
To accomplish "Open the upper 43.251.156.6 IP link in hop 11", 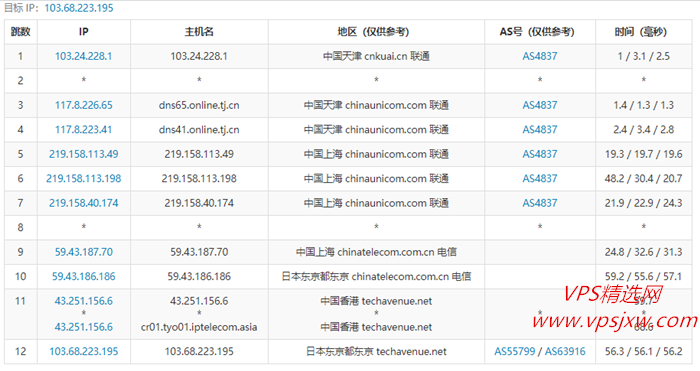I will point(83,301).
